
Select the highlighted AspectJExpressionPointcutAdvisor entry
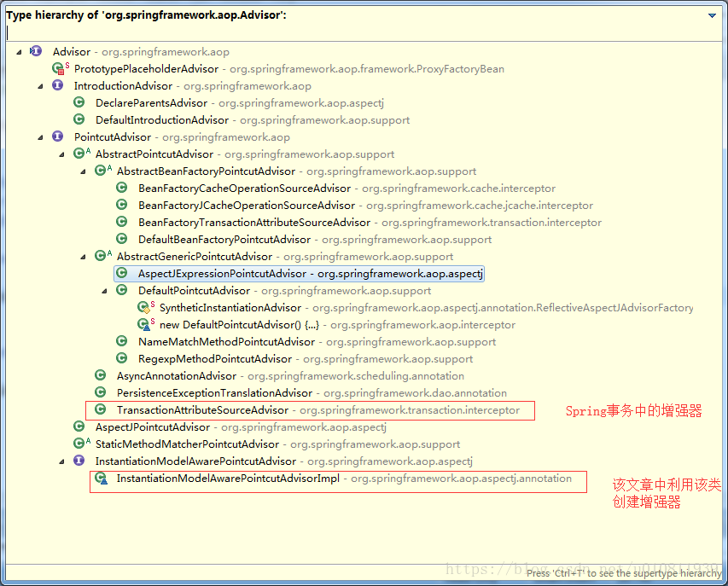coord(299,274)
